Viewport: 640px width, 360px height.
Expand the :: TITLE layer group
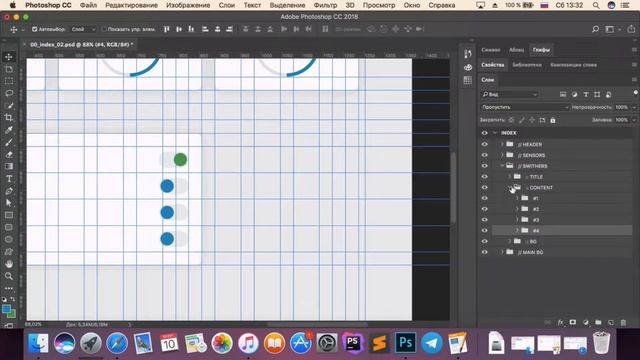509,177
